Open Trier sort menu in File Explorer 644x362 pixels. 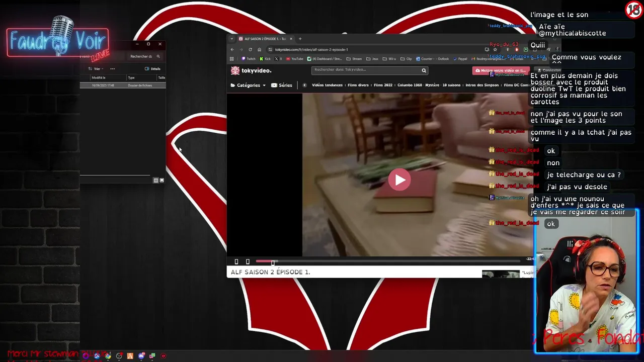coord(96,69)
